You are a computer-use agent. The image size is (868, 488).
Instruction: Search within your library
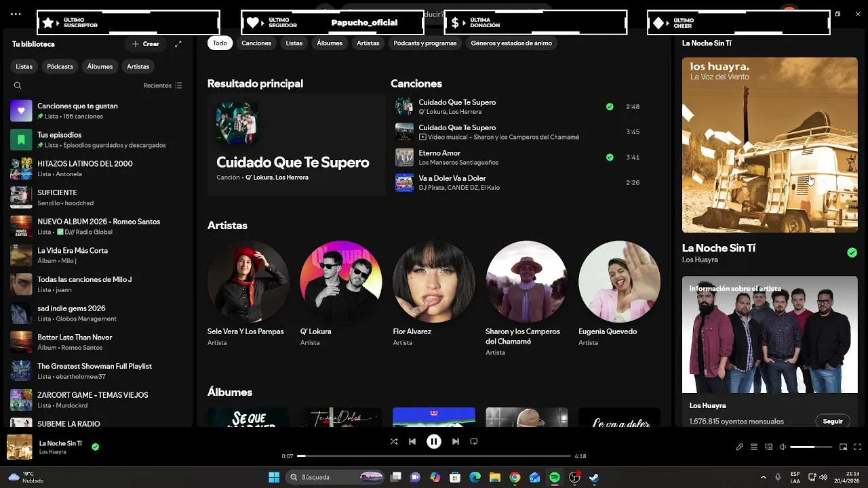(x=18, y=85)
